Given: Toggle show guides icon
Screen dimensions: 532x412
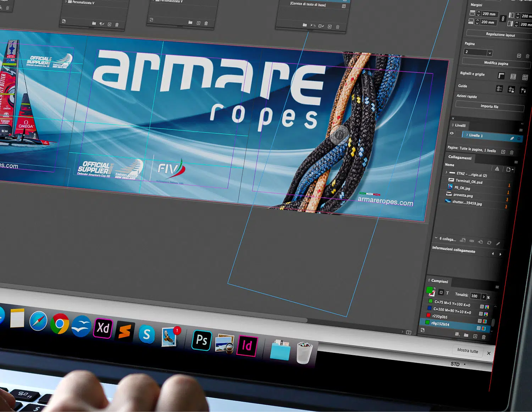Looking at the screenshot, I should click(499, 88).
